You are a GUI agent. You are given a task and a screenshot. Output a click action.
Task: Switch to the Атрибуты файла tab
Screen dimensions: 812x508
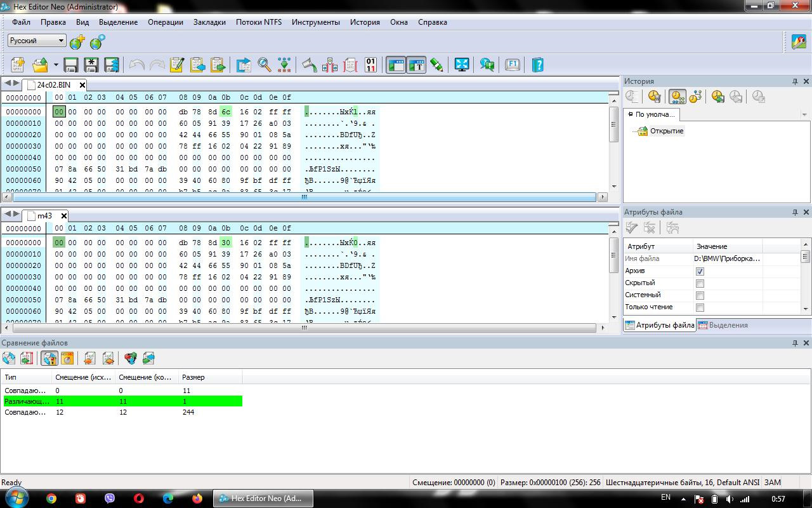[x=660, y=325]
